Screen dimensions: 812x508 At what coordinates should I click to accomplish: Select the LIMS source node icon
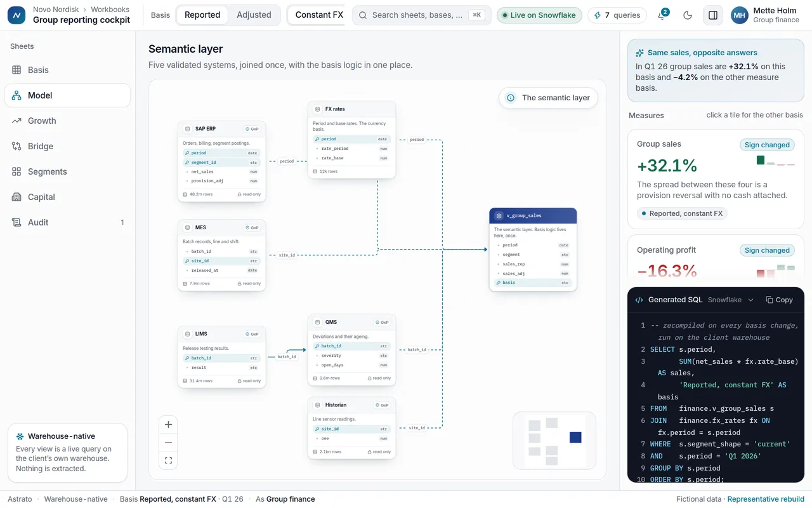[x=188, y=334]
